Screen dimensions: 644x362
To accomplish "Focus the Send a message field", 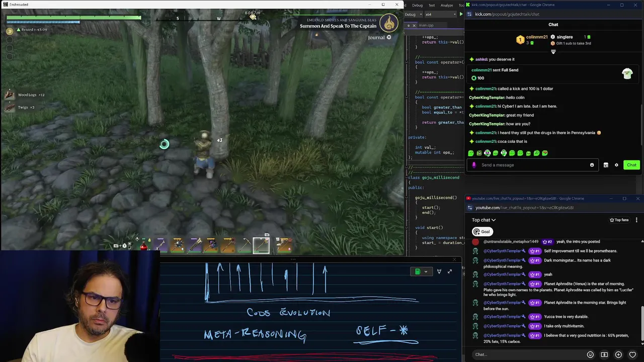I will [532, 165].
